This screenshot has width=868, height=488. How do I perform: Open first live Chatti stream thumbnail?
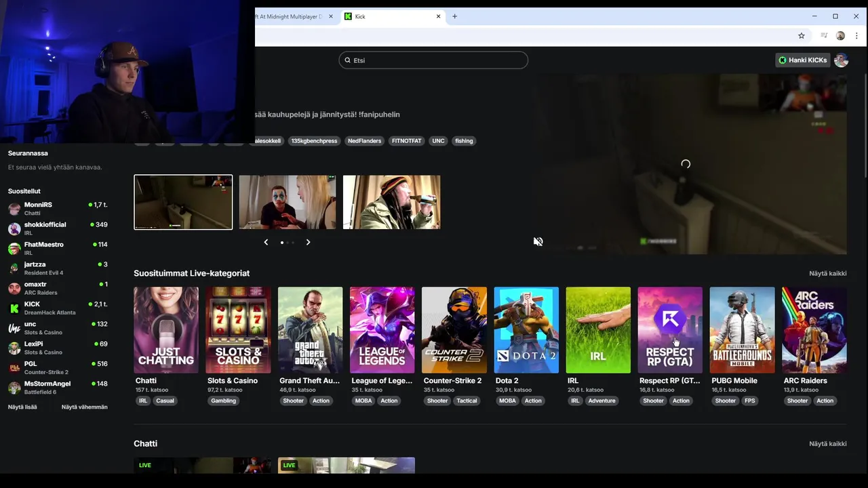pos(202,465)
